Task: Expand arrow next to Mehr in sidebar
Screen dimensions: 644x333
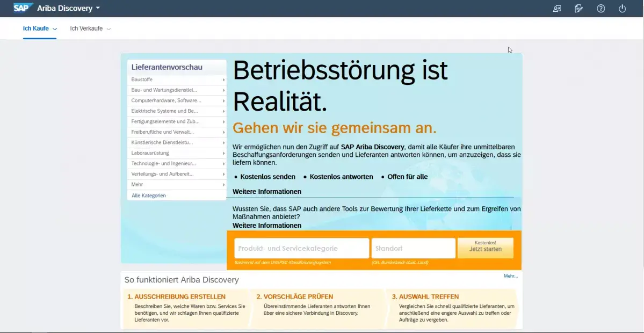Action: click(x=223, y=185)
